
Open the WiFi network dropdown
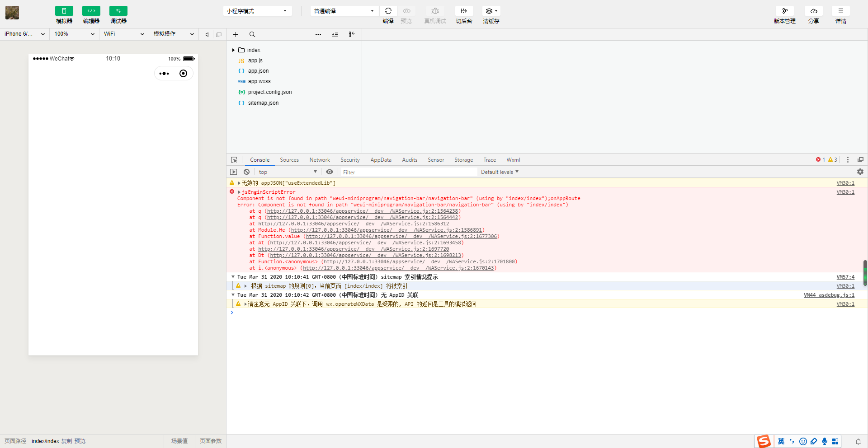[124, 34]
